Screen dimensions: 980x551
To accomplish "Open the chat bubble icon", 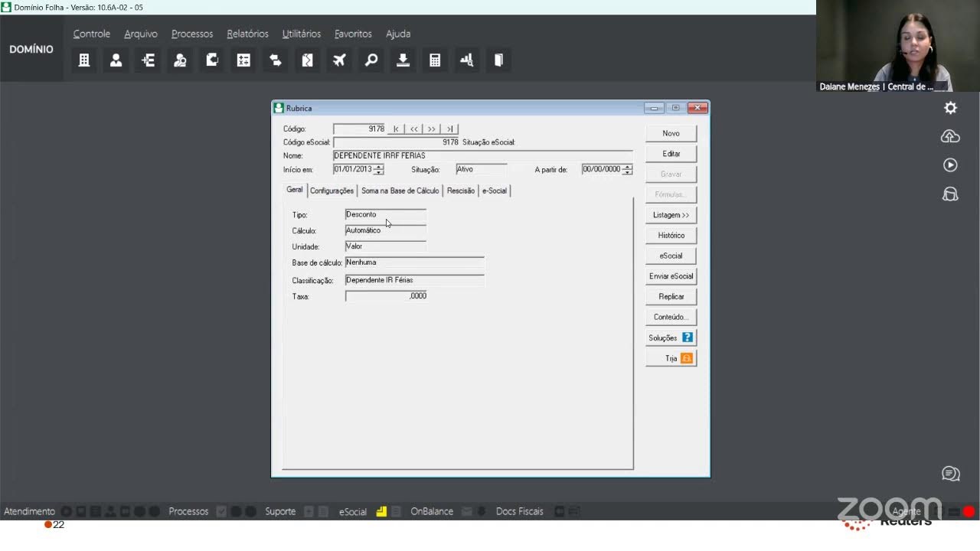I will coord(950,474).
